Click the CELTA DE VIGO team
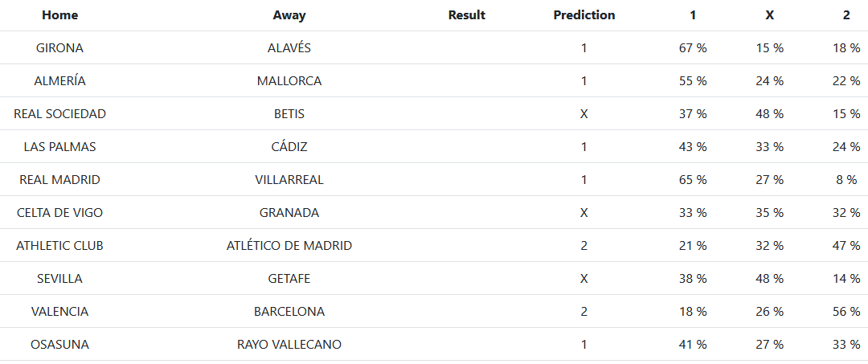Image resolution: width=868 pixels, height=364 pixels. click(x=60, y=213)
